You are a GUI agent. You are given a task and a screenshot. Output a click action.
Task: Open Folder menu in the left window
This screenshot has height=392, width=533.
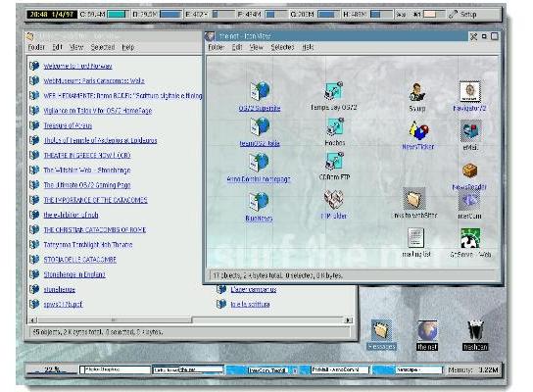pos(36,47)
